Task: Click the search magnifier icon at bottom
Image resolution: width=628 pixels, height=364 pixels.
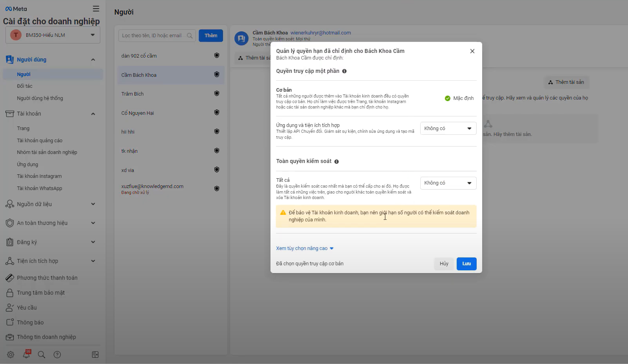Action: [42, 355]
